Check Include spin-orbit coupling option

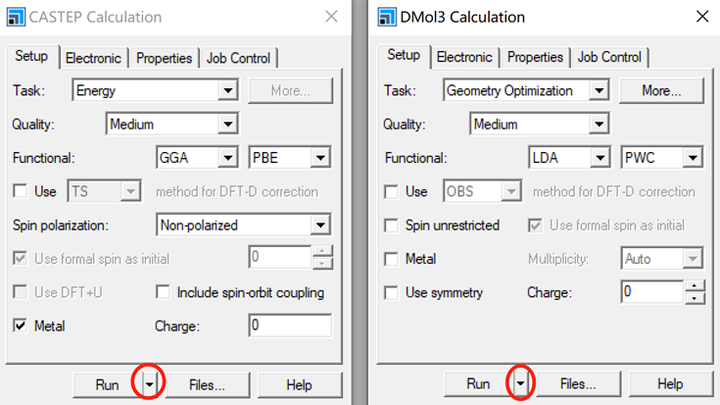(163, 293)
